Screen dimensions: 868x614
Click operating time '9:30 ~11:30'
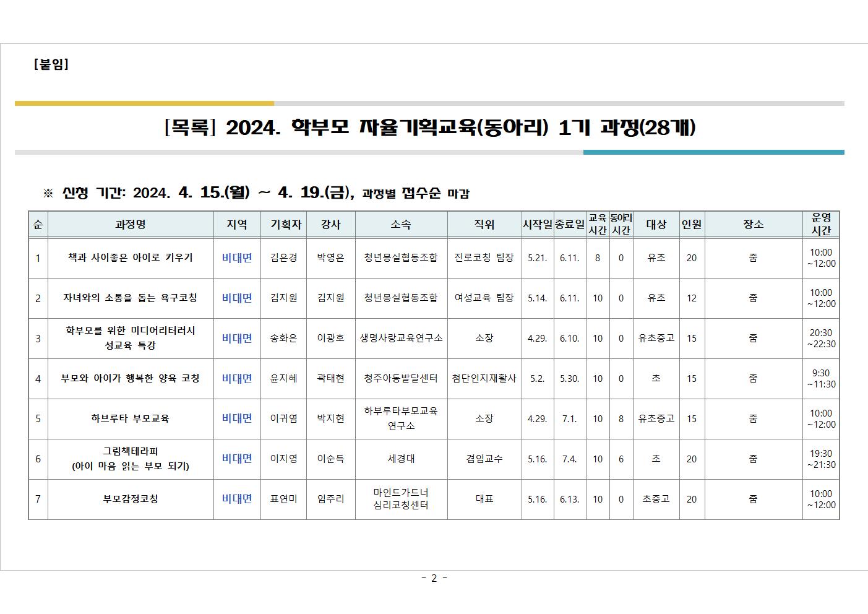click(821, 379)
